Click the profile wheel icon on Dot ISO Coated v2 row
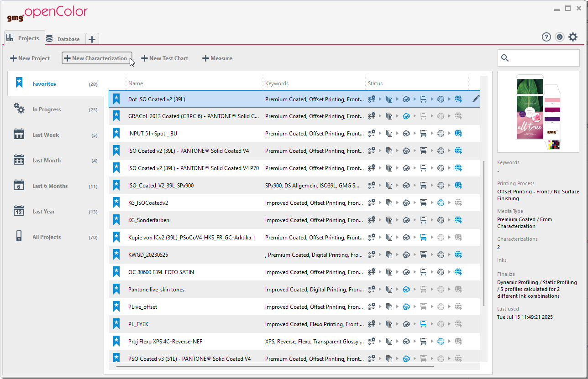This screenshot has height=379, width=588. pos(441,99)
